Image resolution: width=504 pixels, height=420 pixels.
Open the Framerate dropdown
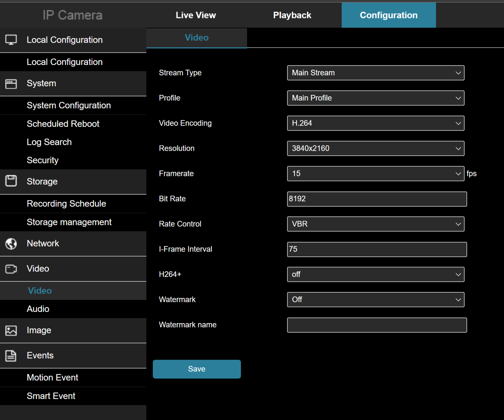(375, 173)
